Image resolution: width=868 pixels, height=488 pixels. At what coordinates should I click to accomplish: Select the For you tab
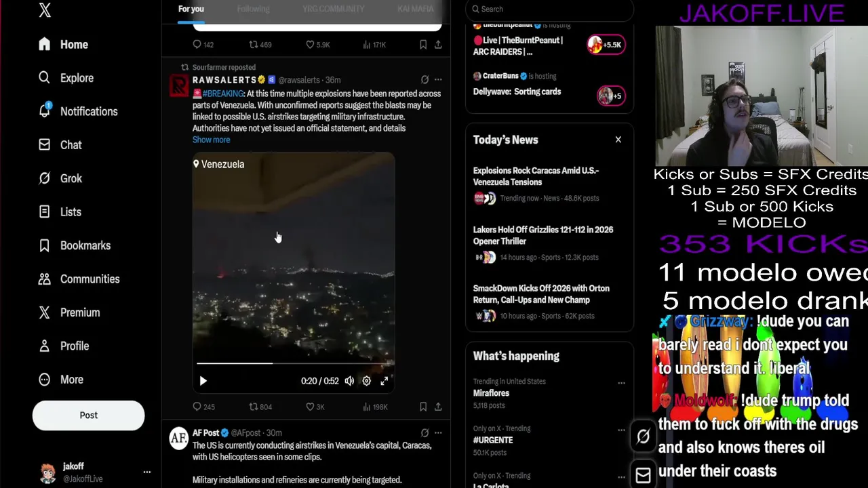click(x=191, y=9)
